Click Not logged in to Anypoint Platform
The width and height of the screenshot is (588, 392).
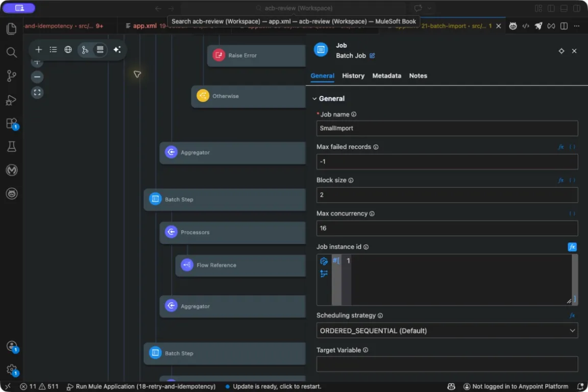(516, 386)
